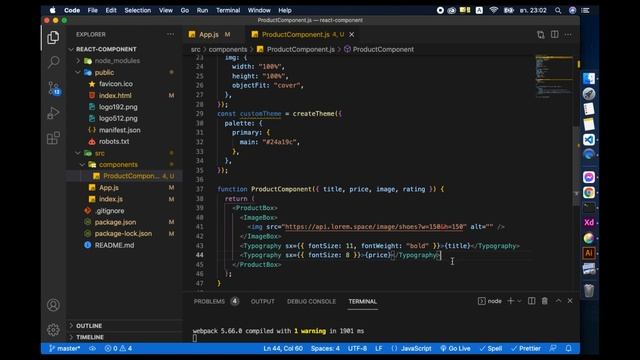This screenshot has height=360, width=640.
Task: Open the Go menu
Action: [184, 10]
